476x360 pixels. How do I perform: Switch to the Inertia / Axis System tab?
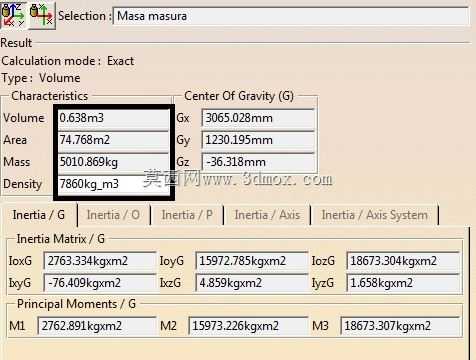tap(375, 215)
